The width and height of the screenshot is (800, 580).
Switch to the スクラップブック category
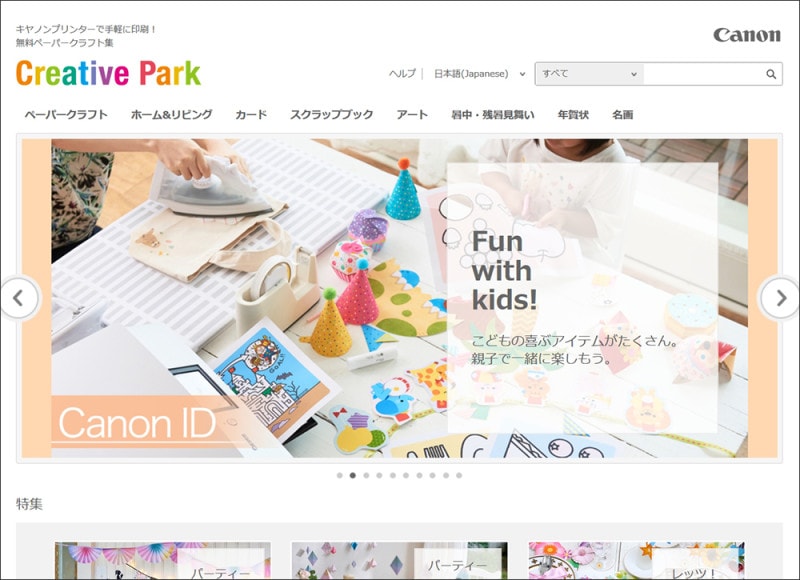click(331, 115)
